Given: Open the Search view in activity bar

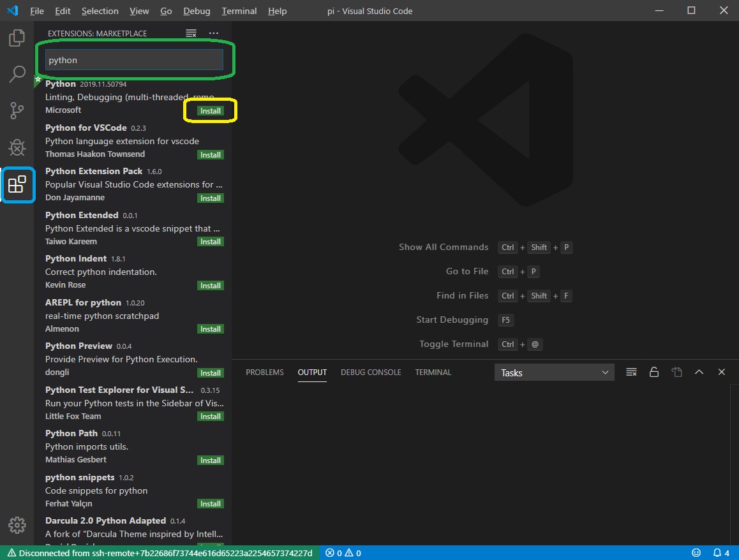Looking at the screenshot, I should click(17, 75).
